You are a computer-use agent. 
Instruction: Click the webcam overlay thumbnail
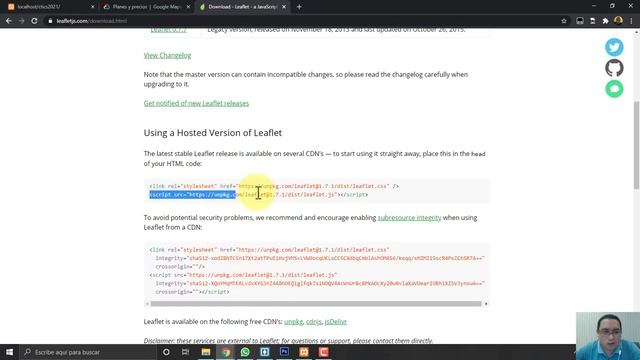coord(608,336)
